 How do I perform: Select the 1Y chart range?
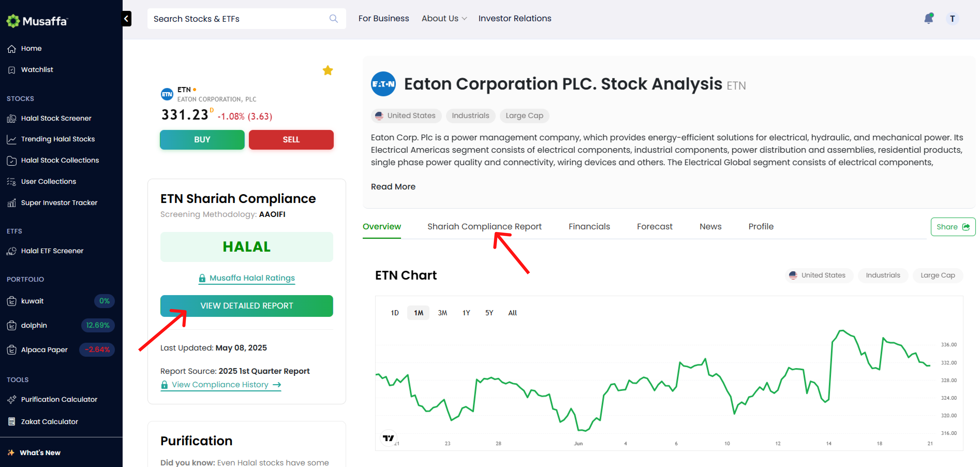pyautogui.click(x=466, y=313)
